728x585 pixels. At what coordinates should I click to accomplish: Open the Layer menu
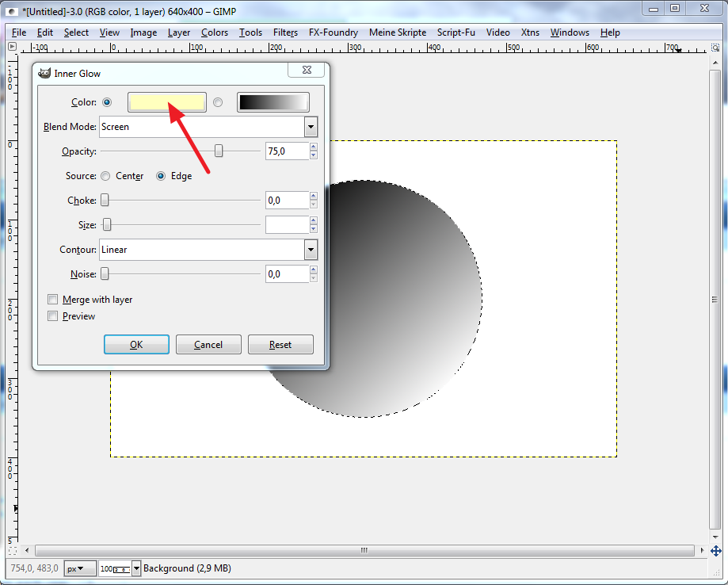pyautogui.click(x=179, y=32)
